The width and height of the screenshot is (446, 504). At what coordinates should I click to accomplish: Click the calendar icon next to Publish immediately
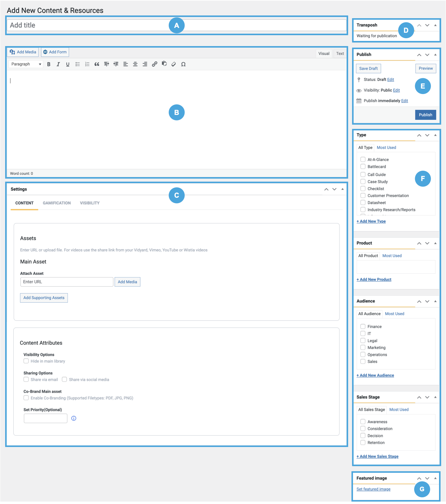coord(359,101)
